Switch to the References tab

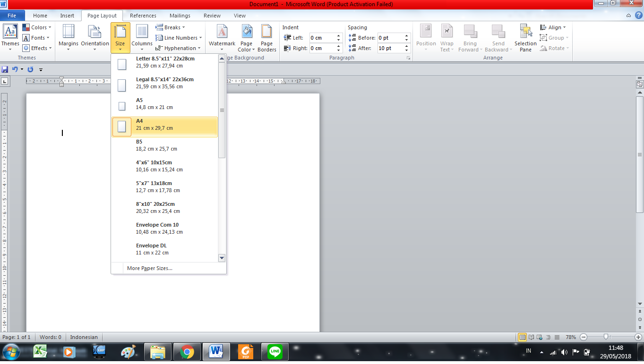pos(143,15)
